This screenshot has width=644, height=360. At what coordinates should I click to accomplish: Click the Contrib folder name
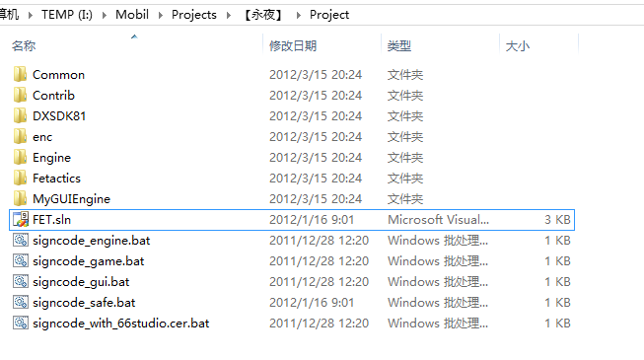point(54,95)
